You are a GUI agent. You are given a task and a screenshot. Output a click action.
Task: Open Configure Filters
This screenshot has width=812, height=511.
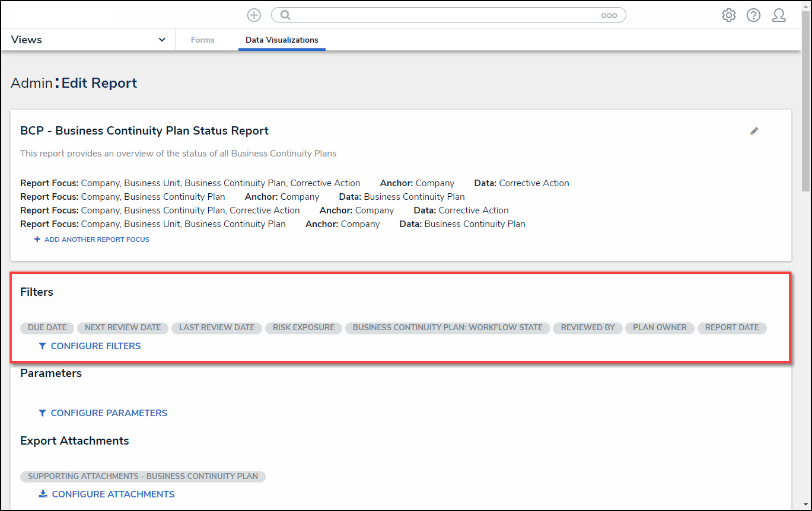(x=95, y=346)
